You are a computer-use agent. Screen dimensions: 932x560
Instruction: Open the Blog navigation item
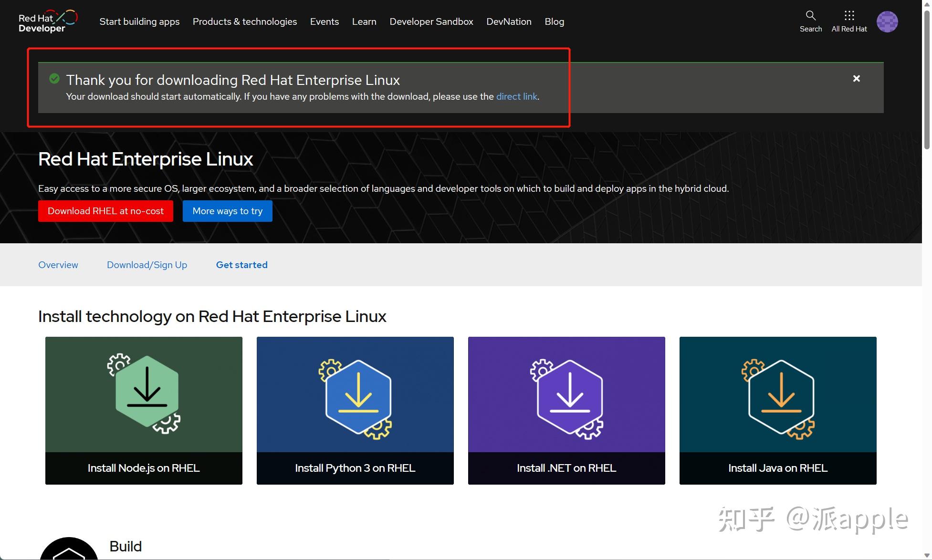click(x=554, y=21)
